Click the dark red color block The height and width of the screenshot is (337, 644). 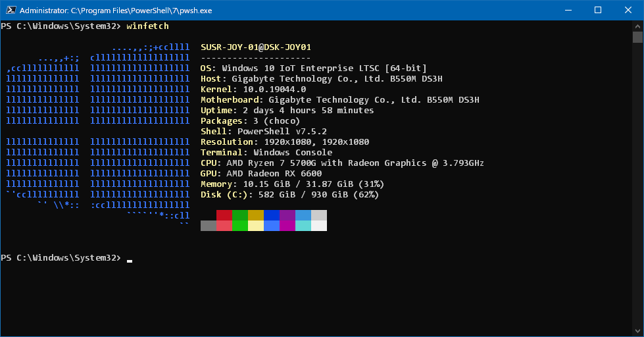pos(224,215)
